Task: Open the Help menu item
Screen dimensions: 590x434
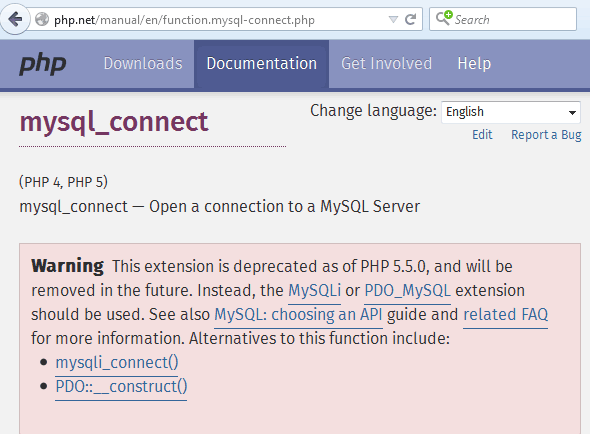Action: (474, 64)
